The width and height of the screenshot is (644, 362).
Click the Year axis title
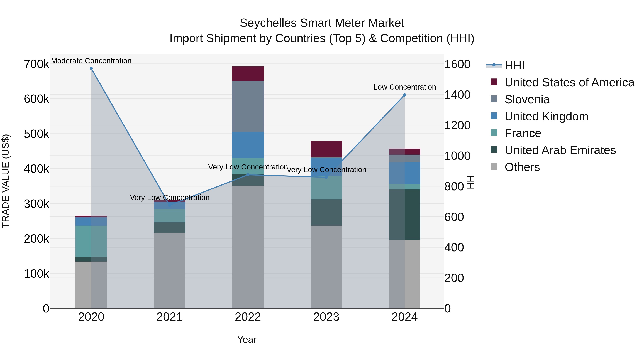(247, 339)
